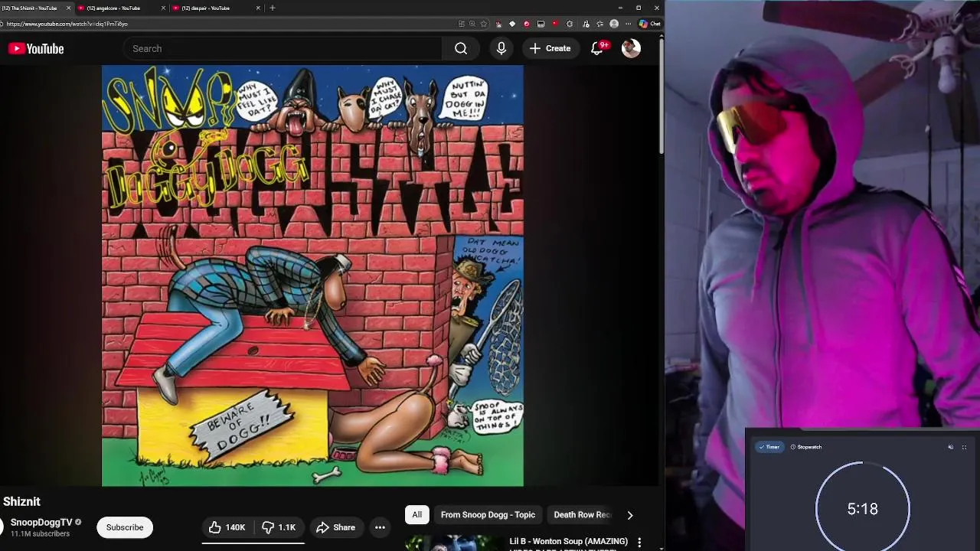
Task: Open the split screen icon in address bar
Action: coord(462,24)
